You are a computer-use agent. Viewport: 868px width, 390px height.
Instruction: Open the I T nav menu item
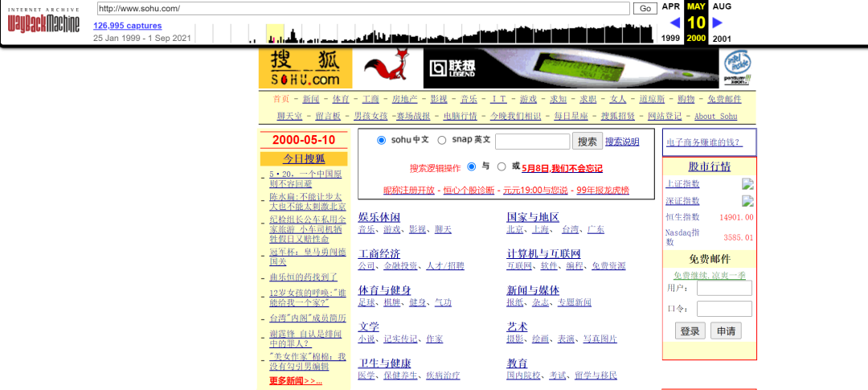click(498, 99)
